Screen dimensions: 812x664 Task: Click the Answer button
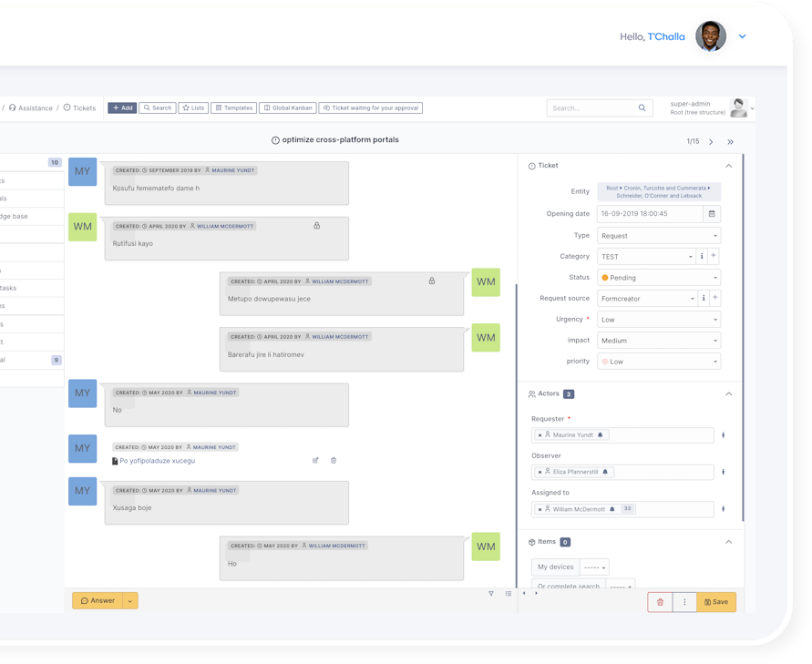(98, 601)
